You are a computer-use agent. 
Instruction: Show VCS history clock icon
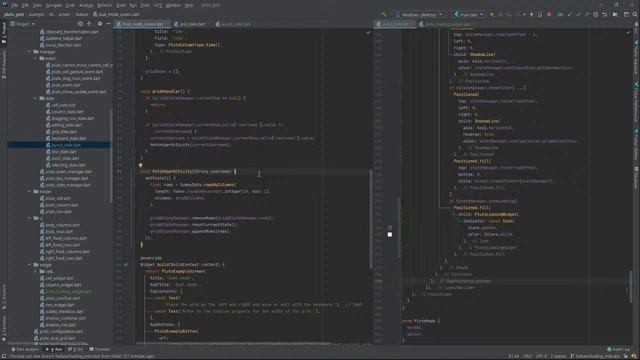click(x=596, y=14)
